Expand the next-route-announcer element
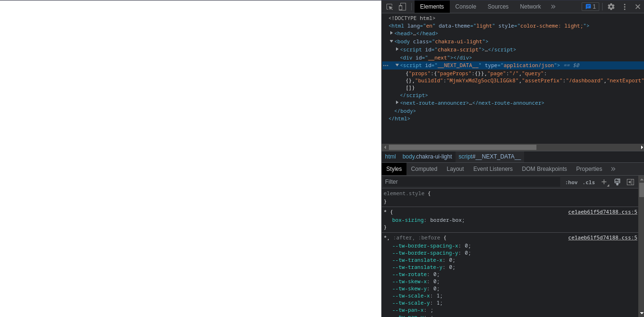 [x=397, y=103]
